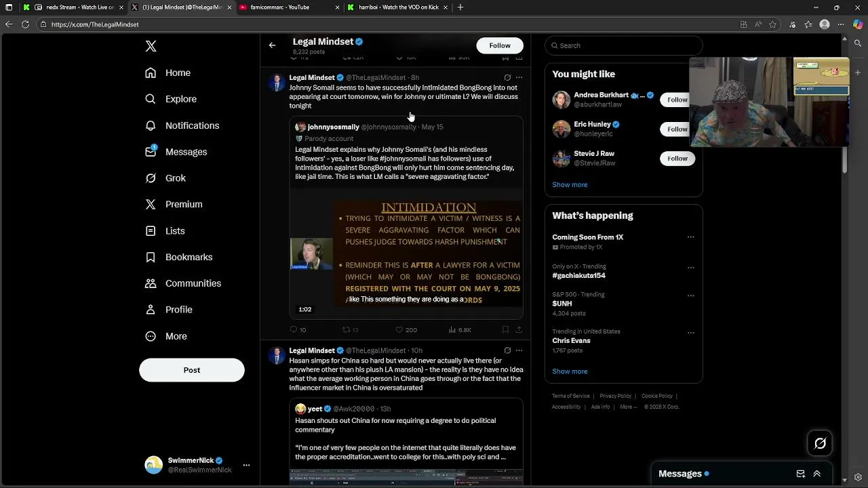The image size is (868, 488).
Task: Click the X logo in sidebar
Action: (151, 46)
